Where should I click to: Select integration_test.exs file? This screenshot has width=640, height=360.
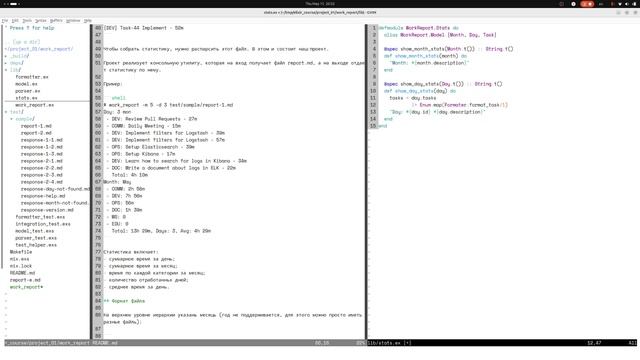43,224
